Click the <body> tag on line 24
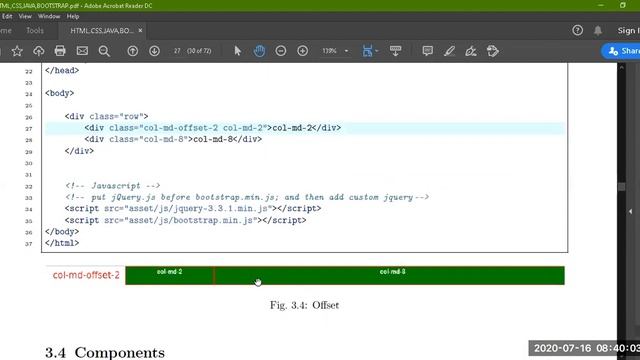 (x=60, y=93)
